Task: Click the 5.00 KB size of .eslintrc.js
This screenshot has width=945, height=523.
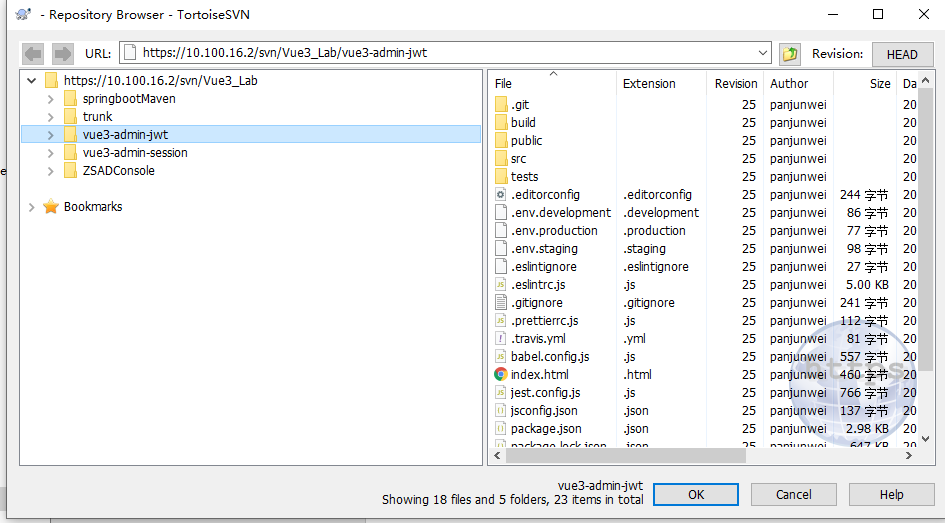Action: point(867,284)
